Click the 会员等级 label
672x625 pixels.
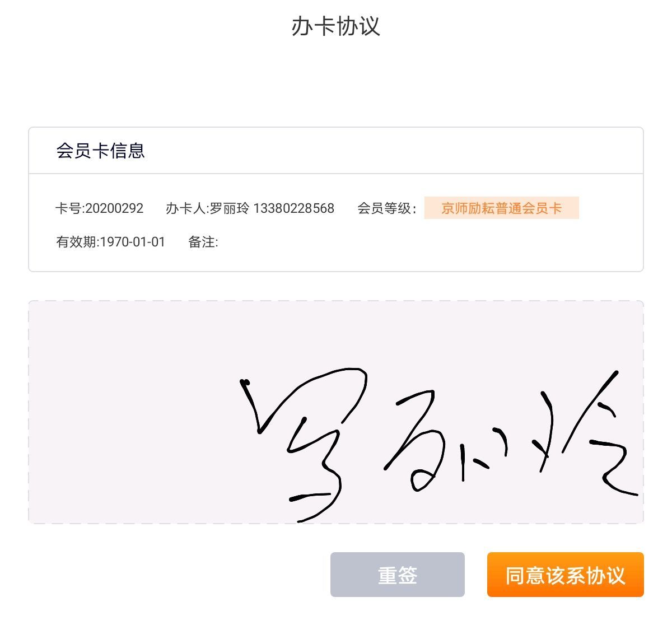point(387,208)
